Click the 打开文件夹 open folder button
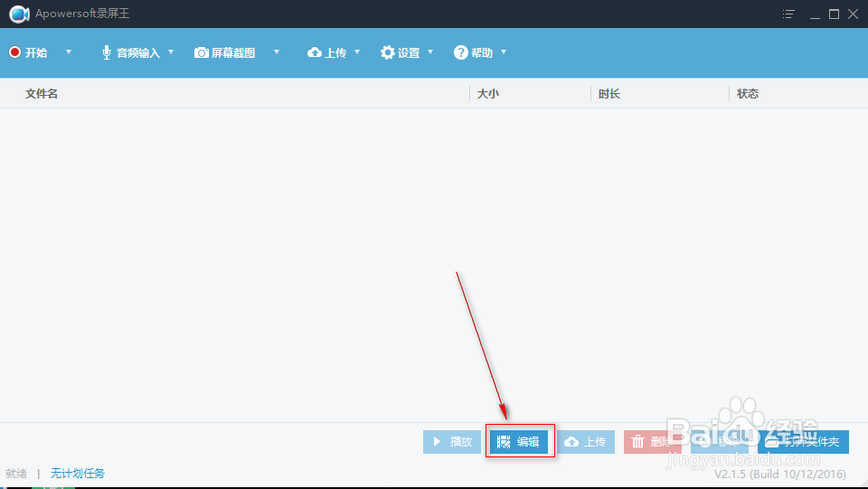Viewport: 868px width, 489px height. point(803,441)
